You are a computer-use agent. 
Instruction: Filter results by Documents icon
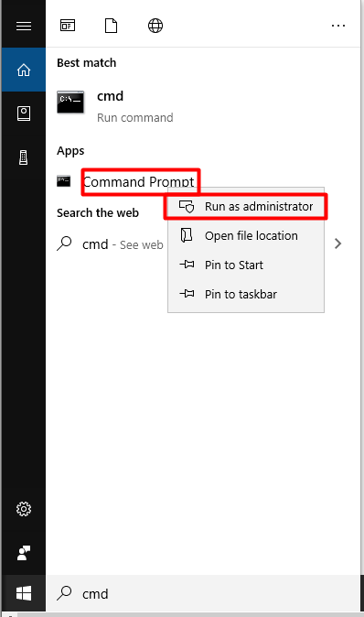click(111, 26)
